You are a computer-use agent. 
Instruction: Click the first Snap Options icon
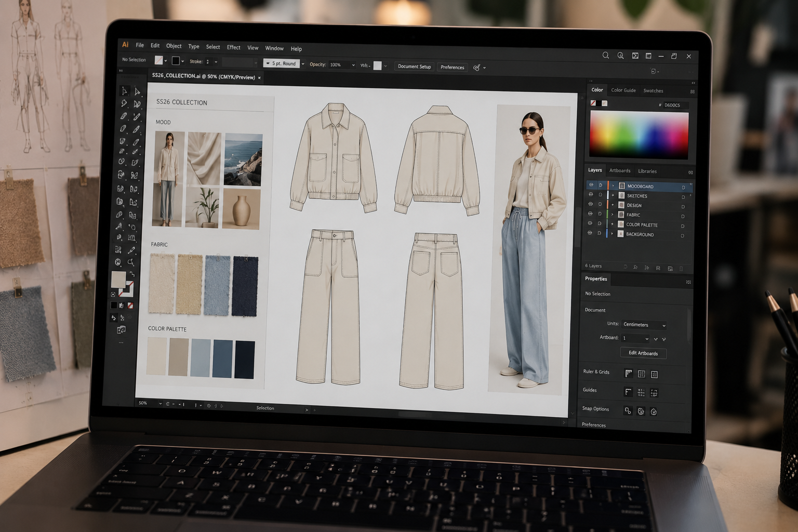(628, 411)
